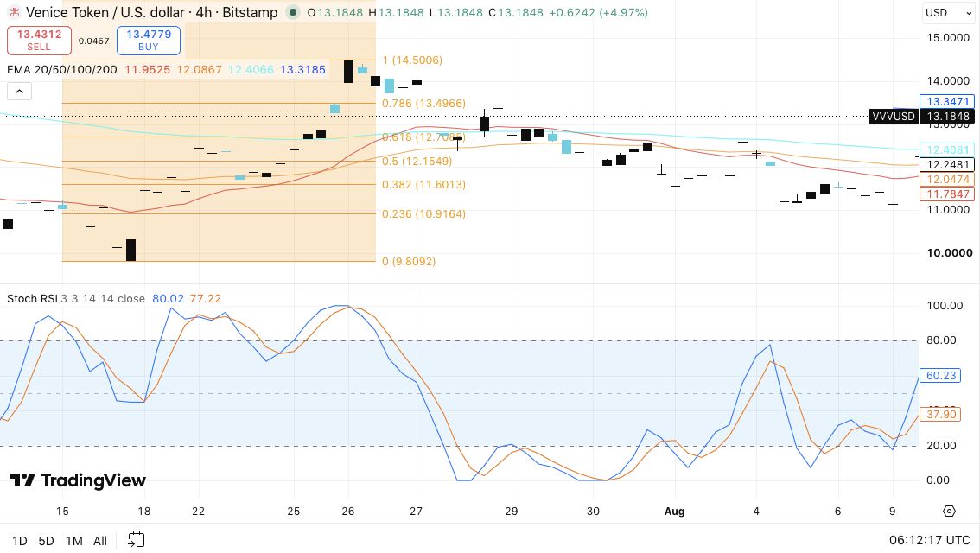This screenshot has height=553, width=980.
Task: Click the green market status dot
Action: tap(292, 12)
